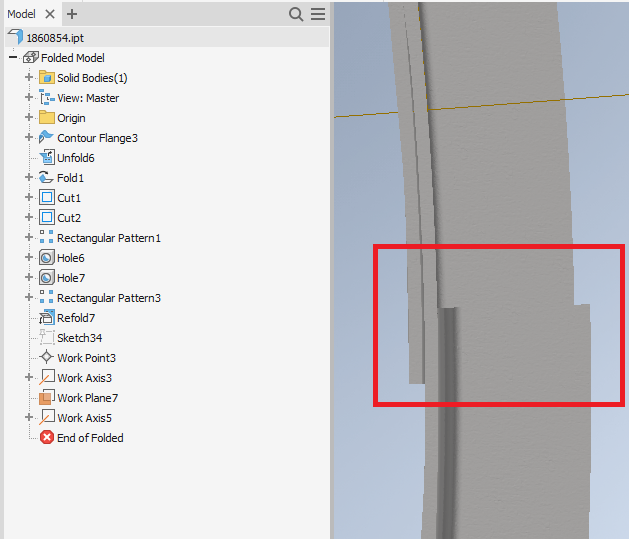Click the Rectangular Pattern3 icon
The image size is (629, 539).
click(47, 297)
